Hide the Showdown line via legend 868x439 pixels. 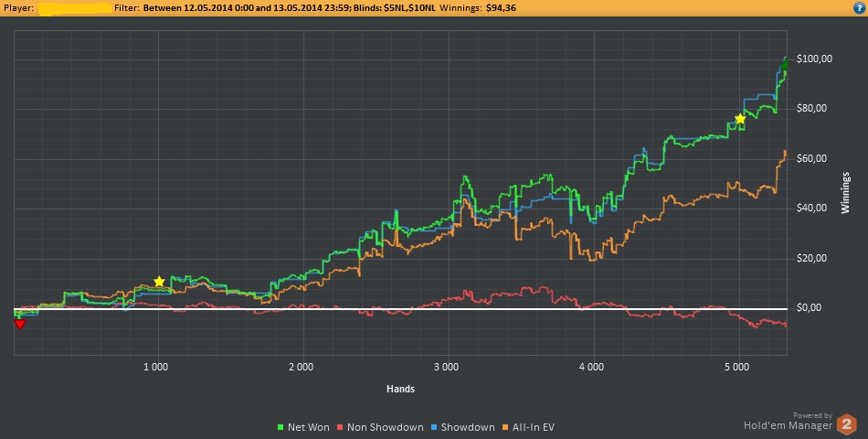point(465,427)
